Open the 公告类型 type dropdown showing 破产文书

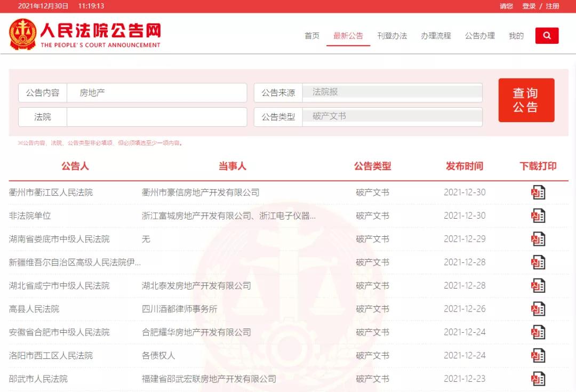[394, 116]
